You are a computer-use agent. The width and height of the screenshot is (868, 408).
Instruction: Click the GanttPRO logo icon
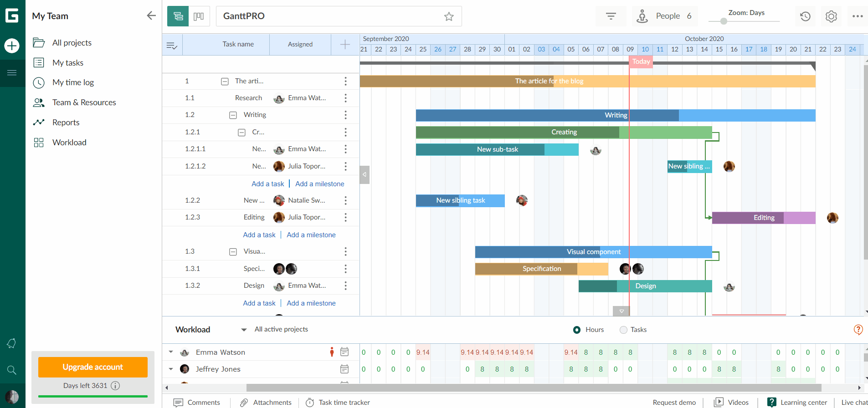pyautogui.click(x=12, y=15)
